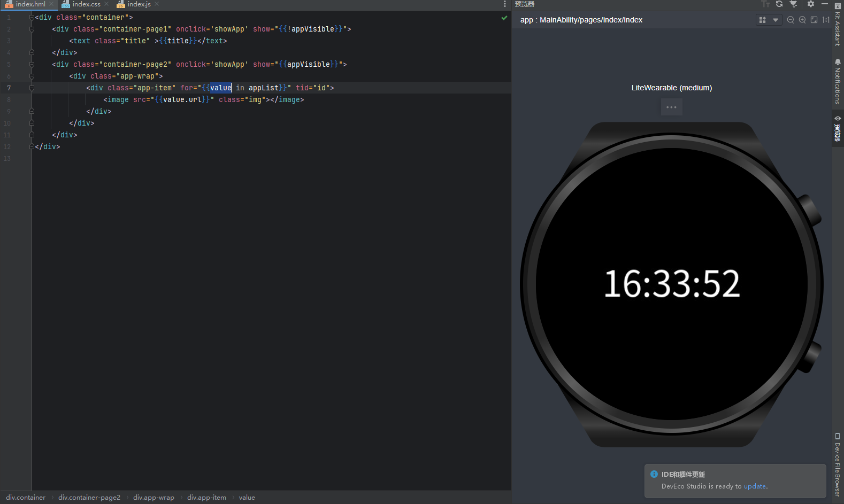
Task: Click the plug debug icon in previewer header
Action: 794,4
